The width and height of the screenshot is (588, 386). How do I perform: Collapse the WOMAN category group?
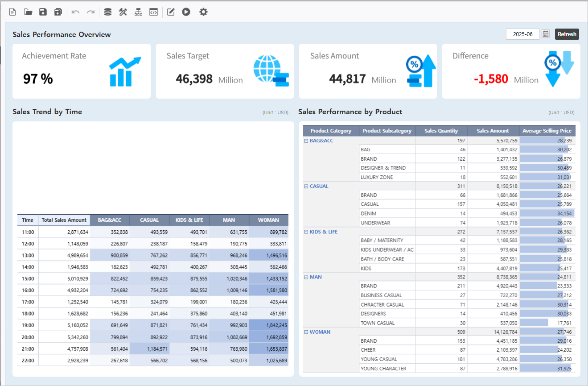[306, 332]
